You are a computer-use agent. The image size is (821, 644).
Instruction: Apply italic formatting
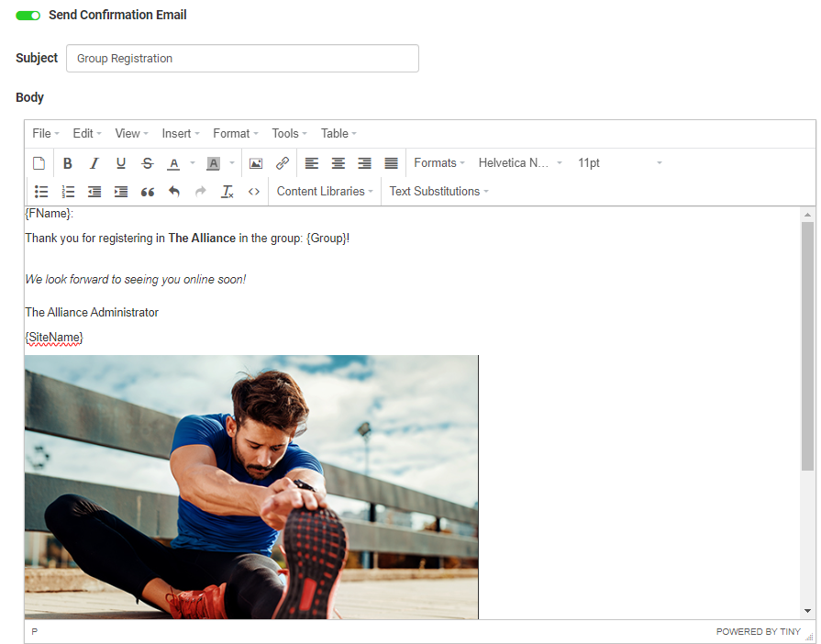[94, 163]
